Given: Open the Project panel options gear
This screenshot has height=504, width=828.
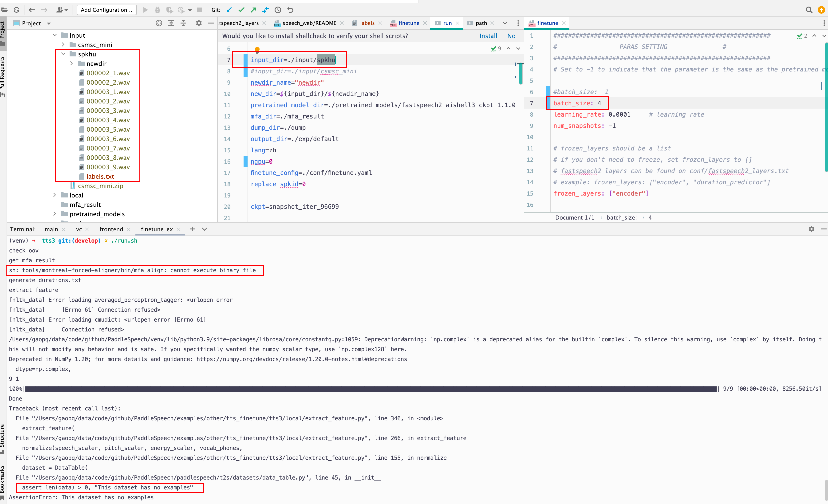Looking at the screenshot, I should 199,23.
